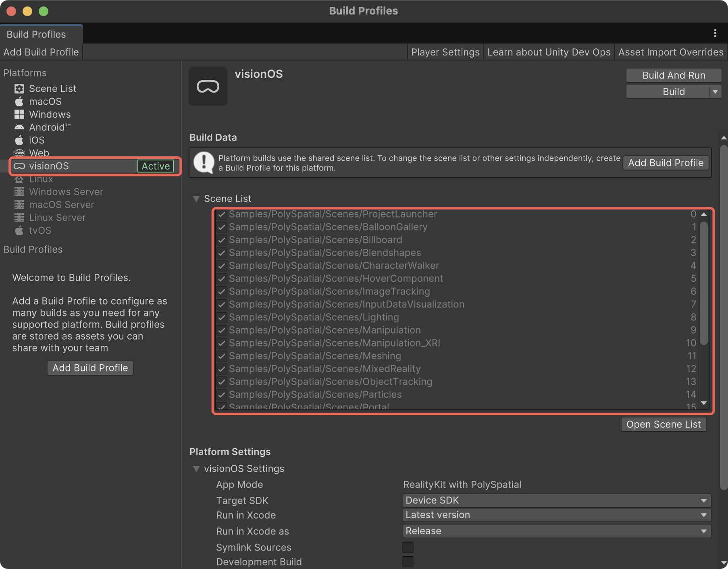This screenshot has width=728, height=569.
Task: Click the macOS apple icon in Platforms
Action: pyautogui.click(x=19, y=102)
